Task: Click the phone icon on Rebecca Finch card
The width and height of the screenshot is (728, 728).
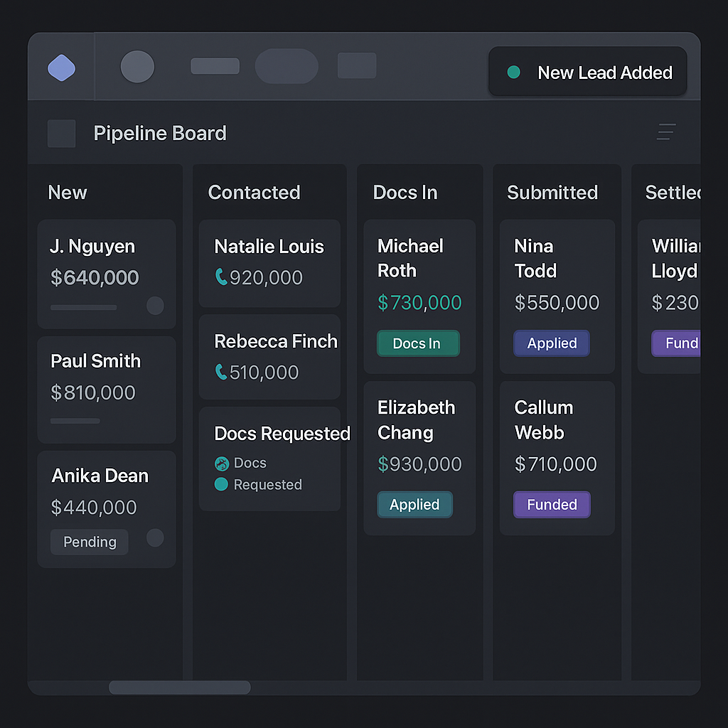Action: pyautogui.click(x=221, y=372)
